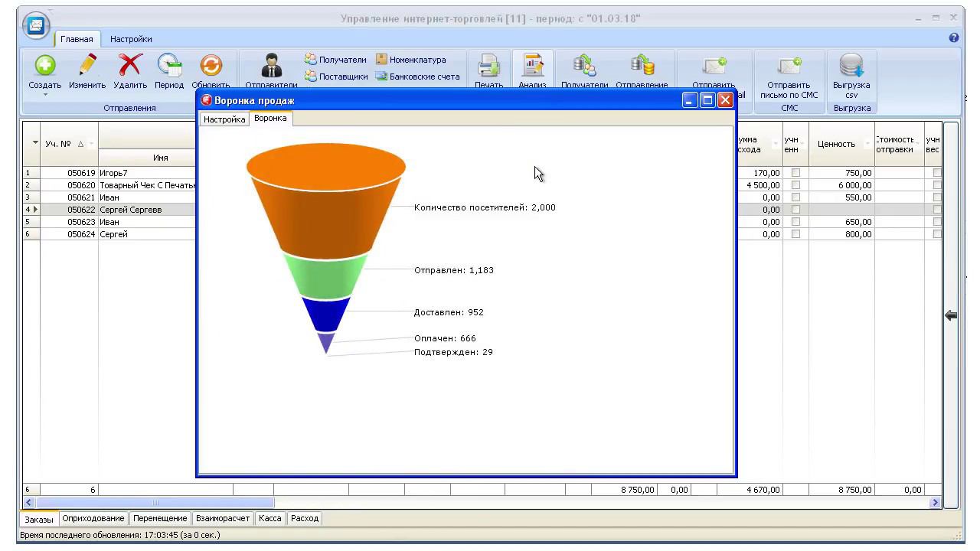Viewport: 980px width, 551px height.
Task: Click the Печать printer icon
Action: 488,65
